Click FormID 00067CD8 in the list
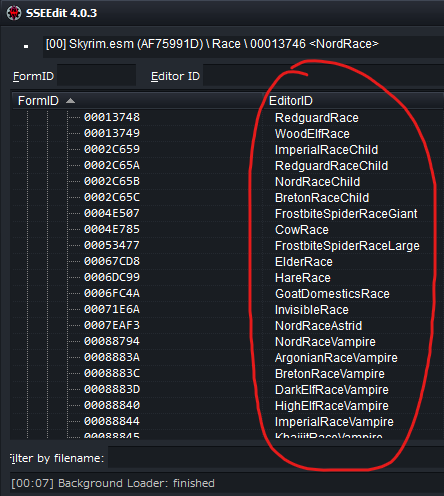444x496 pixels. (x=112, y=261)
